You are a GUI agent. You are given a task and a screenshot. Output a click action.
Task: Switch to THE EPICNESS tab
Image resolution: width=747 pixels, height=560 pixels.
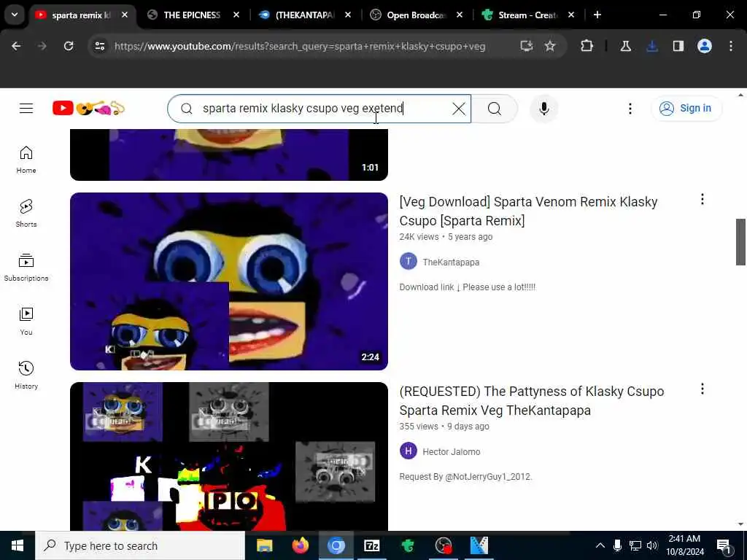(x=192, y=15)
